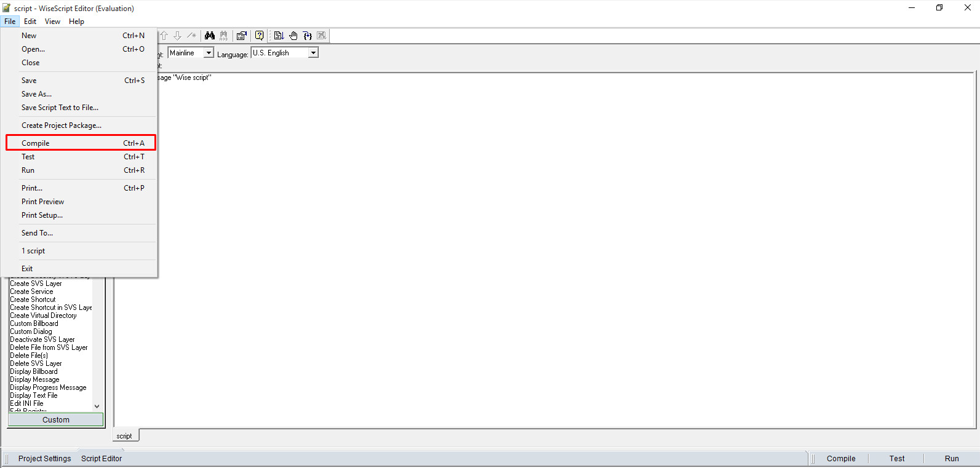The height and width of the screenshot is (468, 980).
Task: Open the View menu
Action: click(52, 22)
